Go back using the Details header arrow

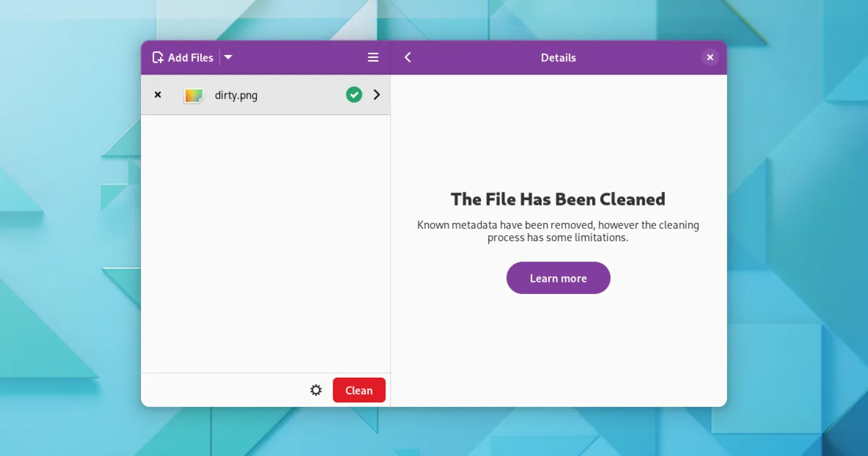[408, 58]
